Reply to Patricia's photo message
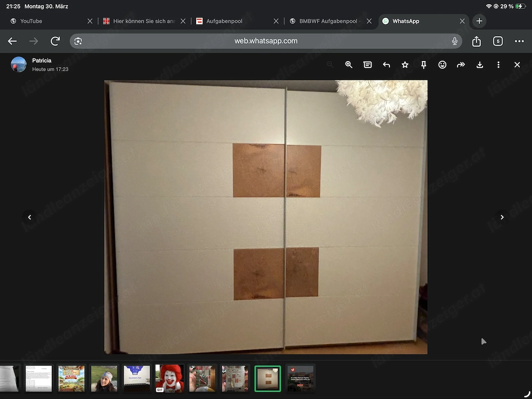Viewport: 532px width, 399px height. click(386, 64)
